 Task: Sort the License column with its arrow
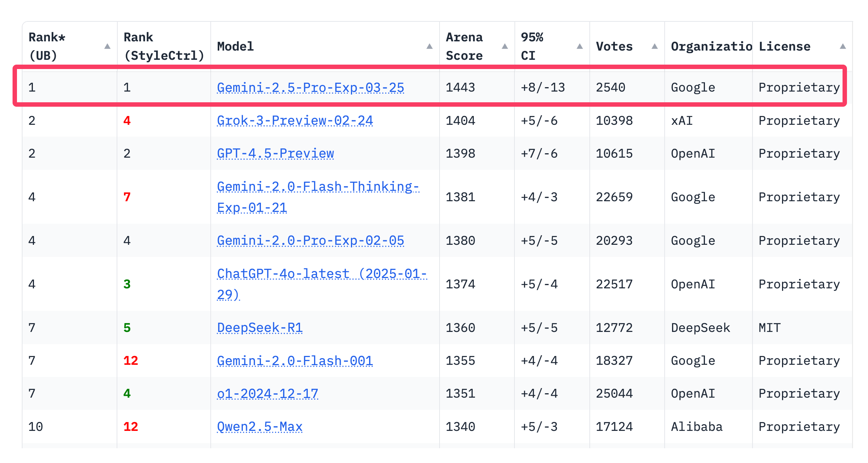(843, 47)
